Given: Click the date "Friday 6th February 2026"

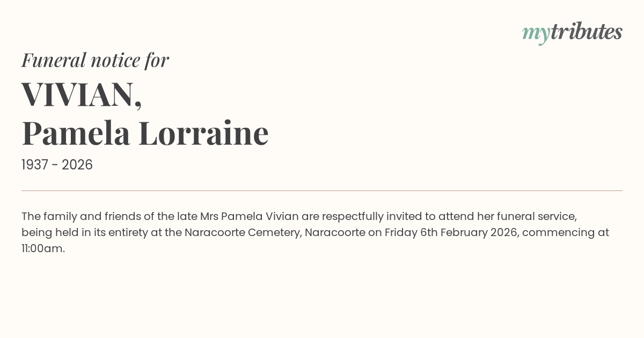Looking at the screenshot, I should tap(451, 233).
